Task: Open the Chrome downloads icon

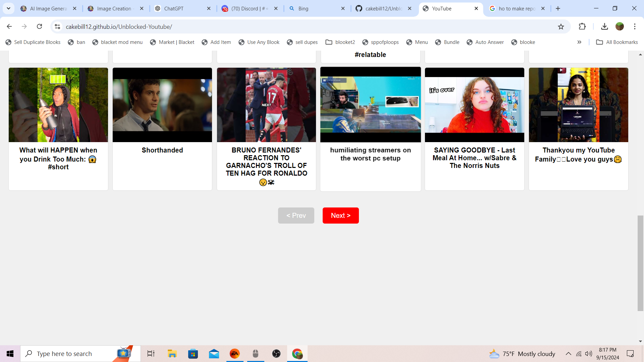Action: click(604, 26)
